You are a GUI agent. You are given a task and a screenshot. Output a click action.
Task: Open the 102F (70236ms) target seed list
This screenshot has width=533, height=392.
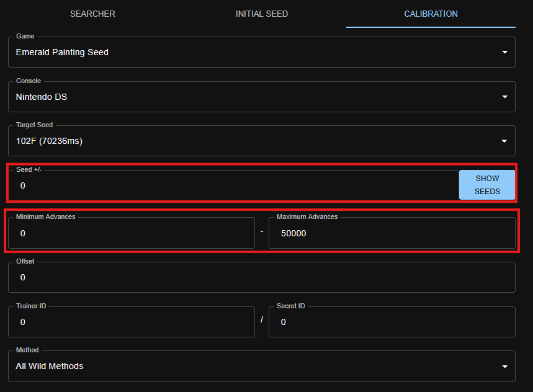[x=248, y=141]
